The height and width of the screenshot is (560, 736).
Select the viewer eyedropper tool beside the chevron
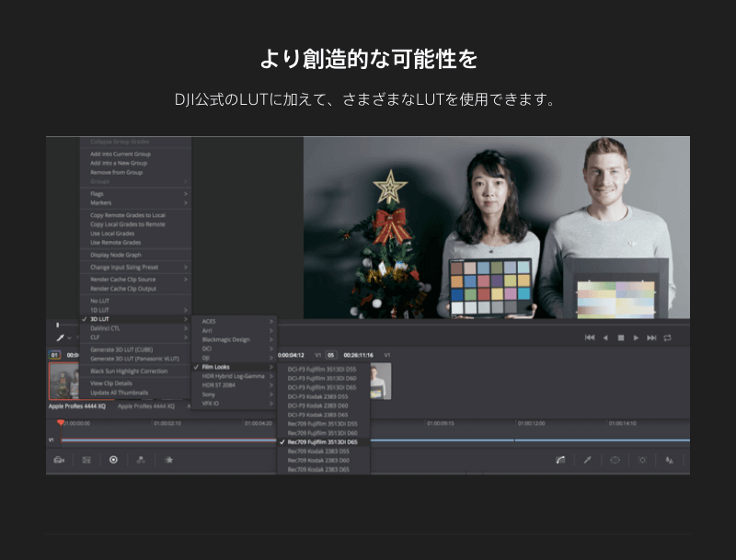tap(60, 337)
